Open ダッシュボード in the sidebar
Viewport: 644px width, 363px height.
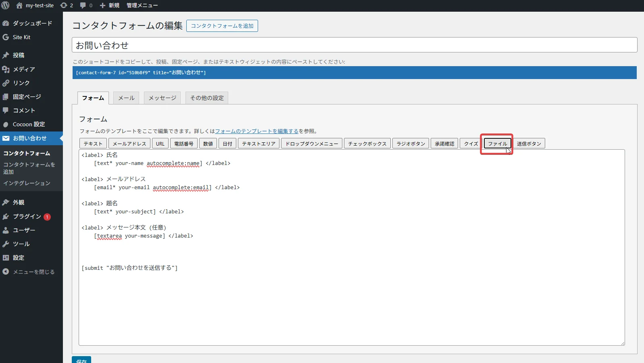coord(31,23)
